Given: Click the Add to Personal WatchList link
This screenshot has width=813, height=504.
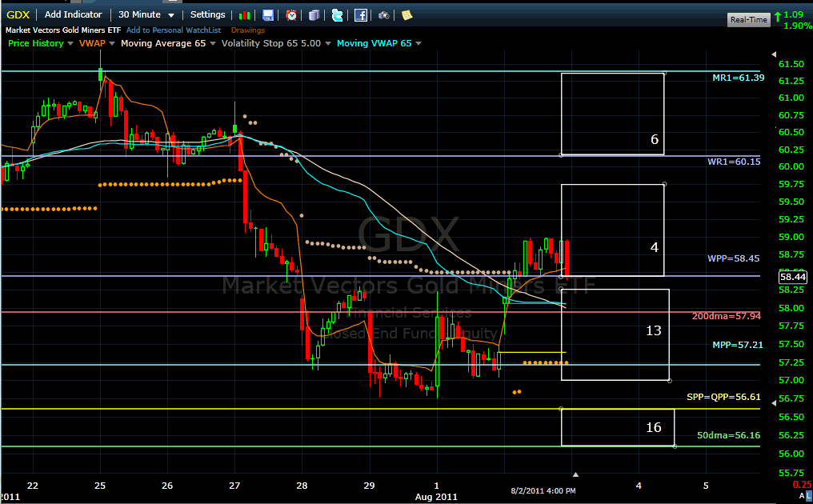Looking at the screenshot, I should (x=174, y=30).
